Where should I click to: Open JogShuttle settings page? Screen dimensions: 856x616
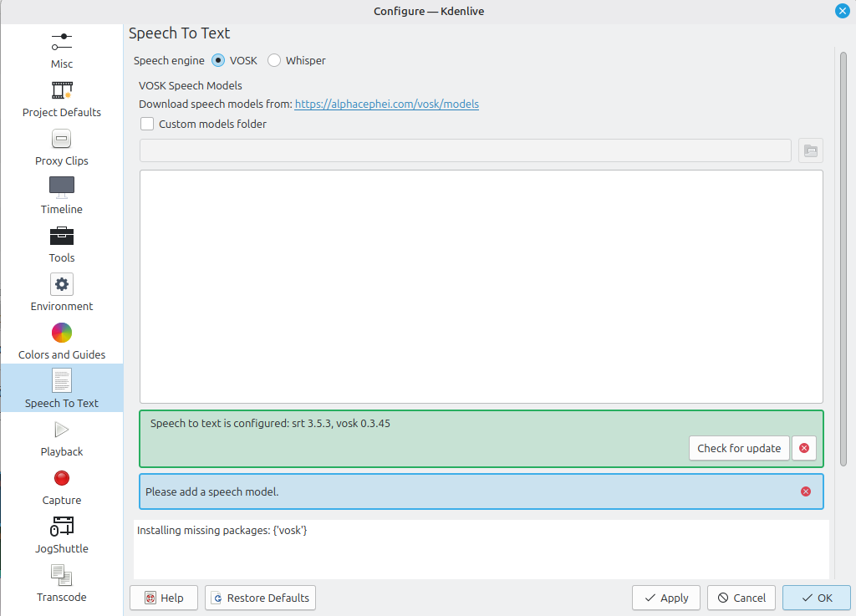coord(62,535)
